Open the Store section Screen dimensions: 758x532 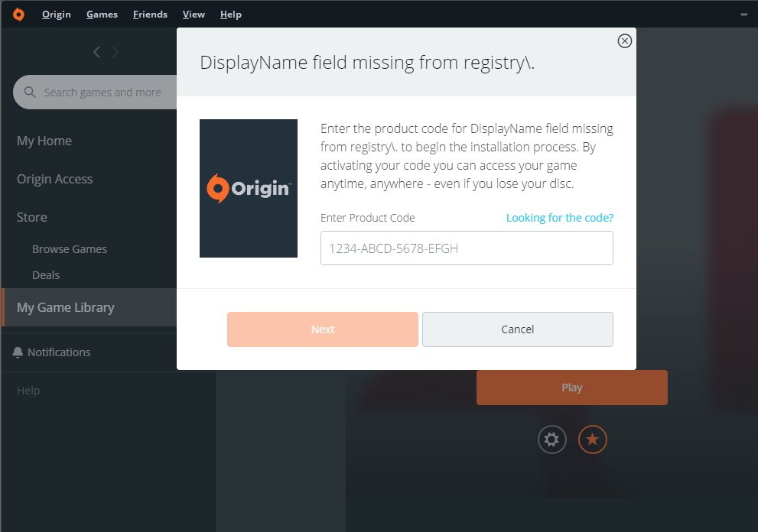tap(32, 217)
